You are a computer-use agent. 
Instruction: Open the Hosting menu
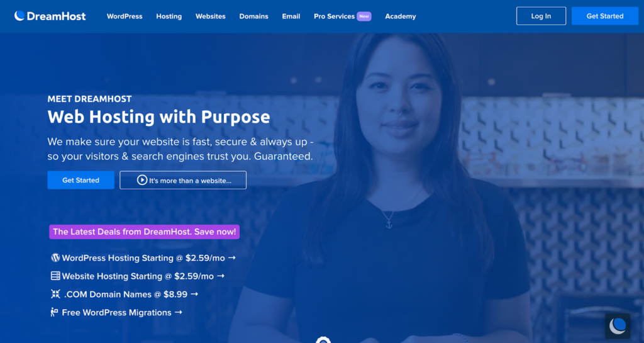tap(169, 16)
